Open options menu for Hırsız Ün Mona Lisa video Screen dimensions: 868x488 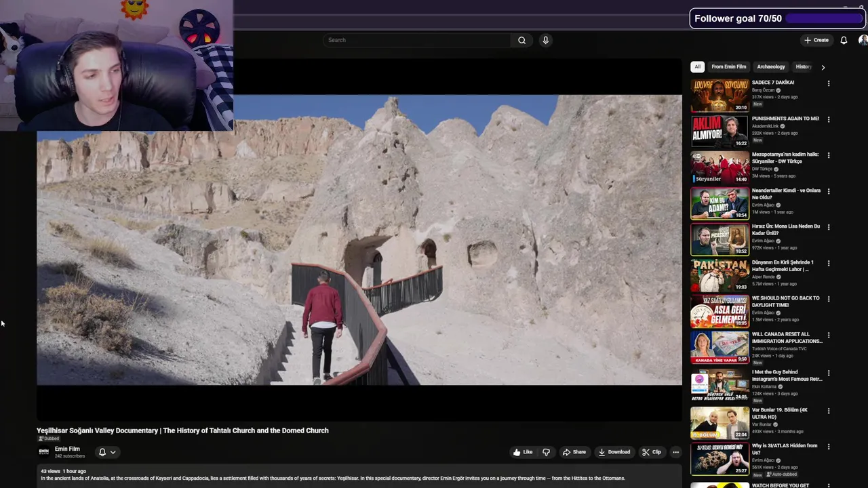point(828,227)
